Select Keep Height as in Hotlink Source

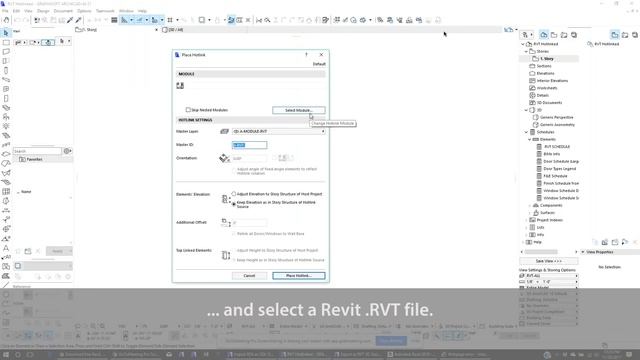coord(234,260)
